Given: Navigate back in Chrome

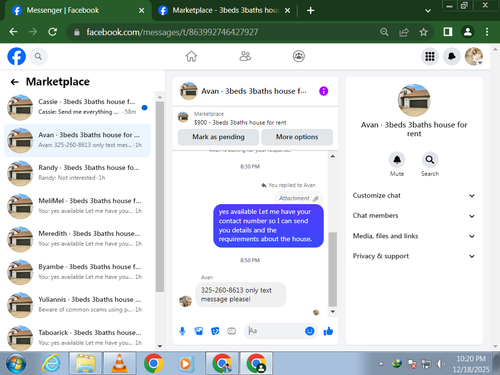Looking at the screenshot, I should coord(13,32).
